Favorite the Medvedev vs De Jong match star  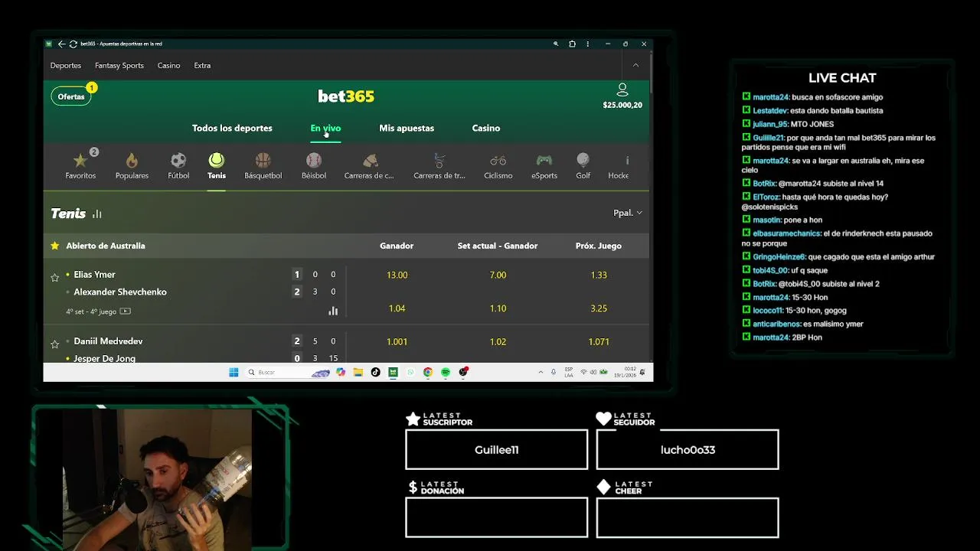tap(54, 344)
